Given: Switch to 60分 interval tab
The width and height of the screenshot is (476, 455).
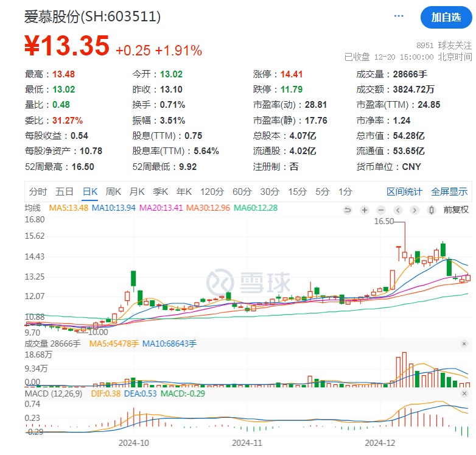Looking at the screenshot, I should (x=242, y=192).
